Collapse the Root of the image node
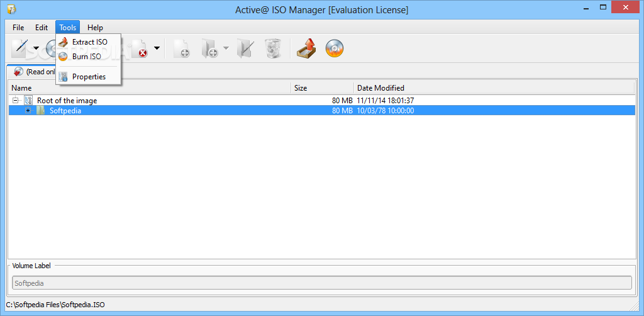This screenshot has height=316, width=644. click(x=16, y=100)
